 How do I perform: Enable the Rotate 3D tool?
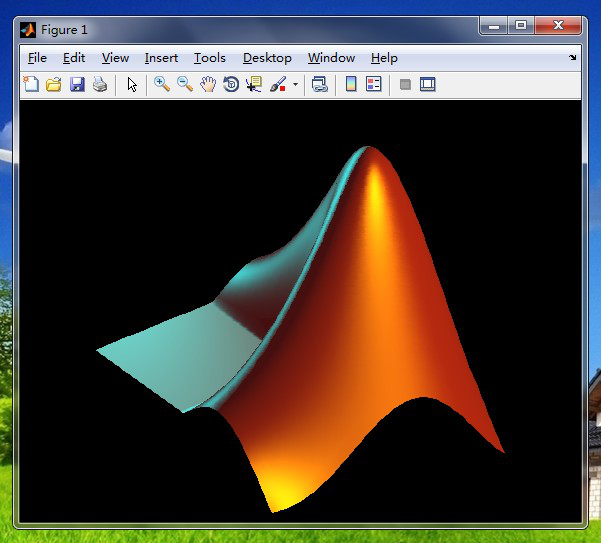click(231, 85)
